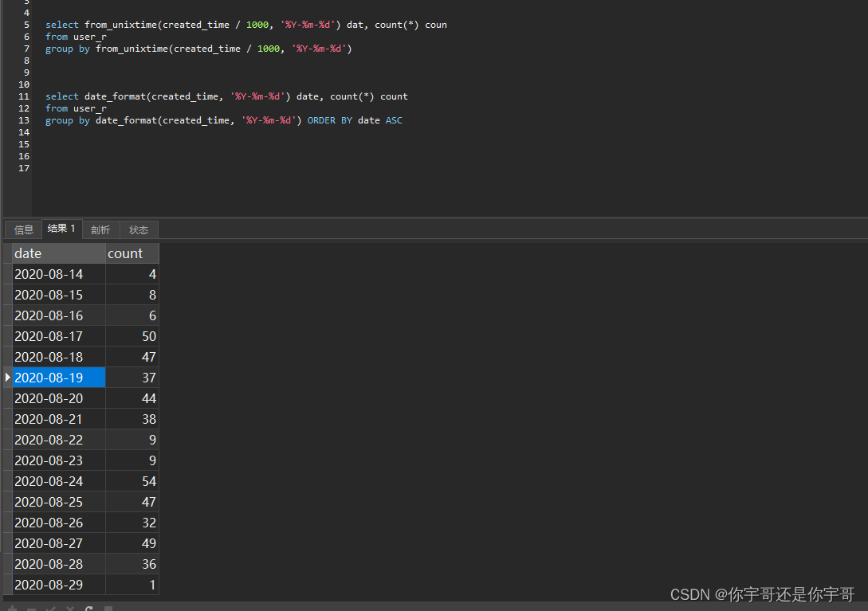
Task: Click count 44 in the 2020-08-20 row
Action: (132, 398)
